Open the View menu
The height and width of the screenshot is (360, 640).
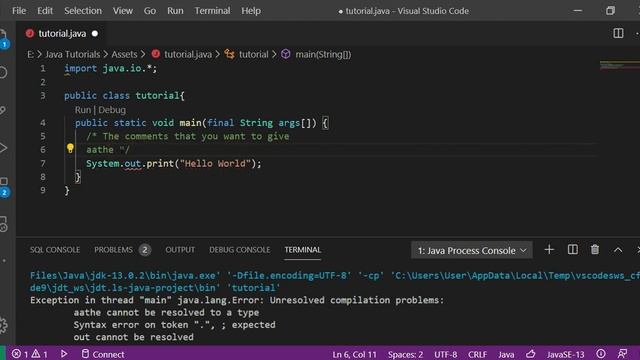pyautogui.click(x=122, y=11)
